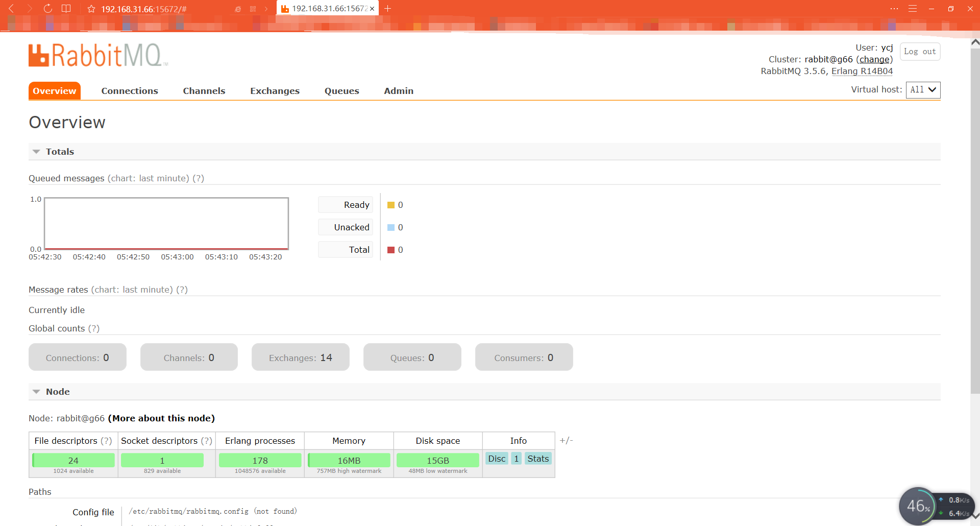The height and width of the screenshot is (526, 980).
Task: Show QR code for this page
Action: click(253, 9)
